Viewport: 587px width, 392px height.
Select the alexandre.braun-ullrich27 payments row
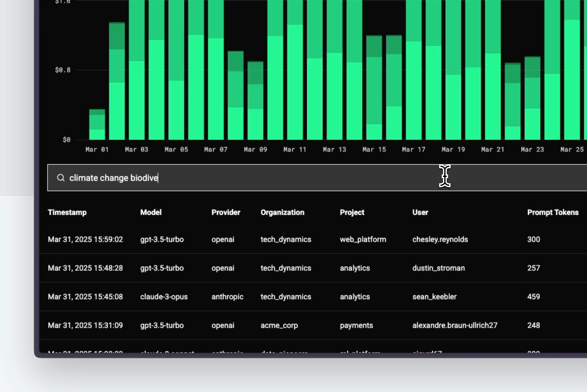tap(455, 326)
